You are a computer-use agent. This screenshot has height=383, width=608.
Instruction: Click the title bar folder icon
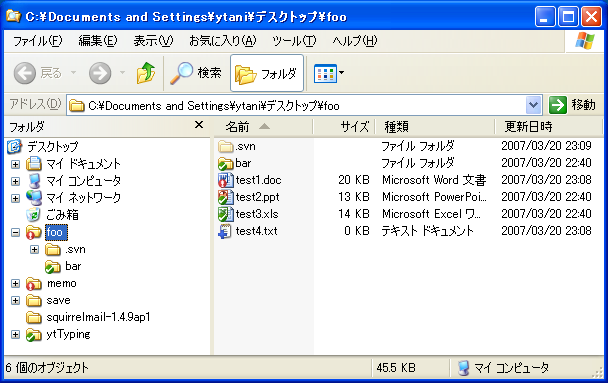pos(14,16)
